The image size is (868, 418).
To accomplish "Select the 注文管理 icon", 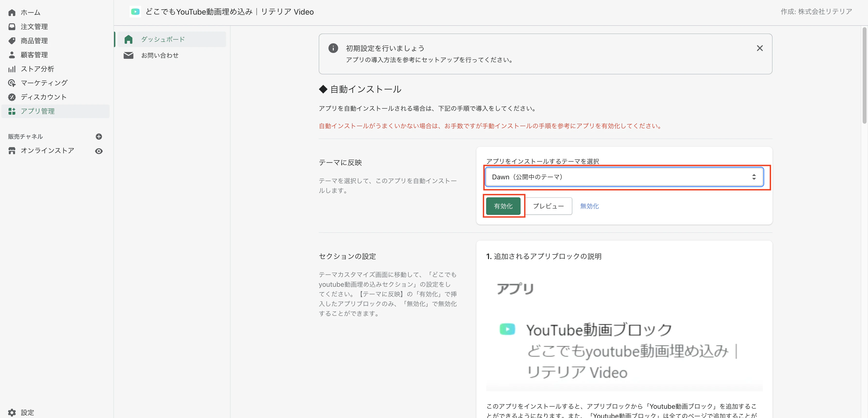I will tap(12, 26).
